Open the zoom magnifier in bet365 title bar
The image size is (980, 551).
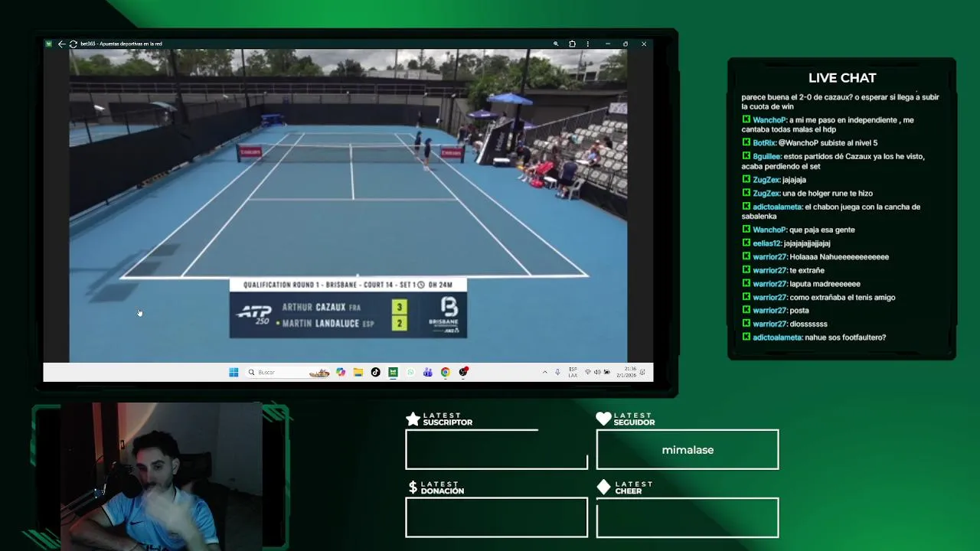coord(556,44)
